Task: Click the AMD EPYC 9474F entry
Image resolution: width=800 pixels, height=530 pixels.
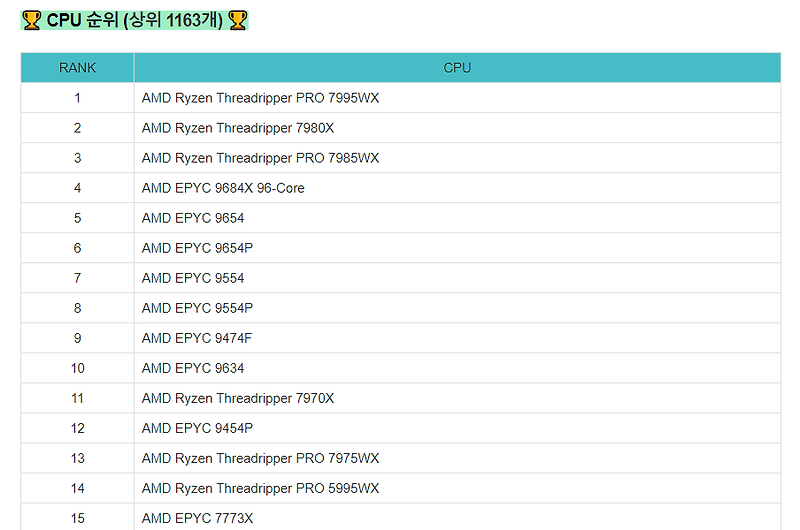Action: (197, 338)
